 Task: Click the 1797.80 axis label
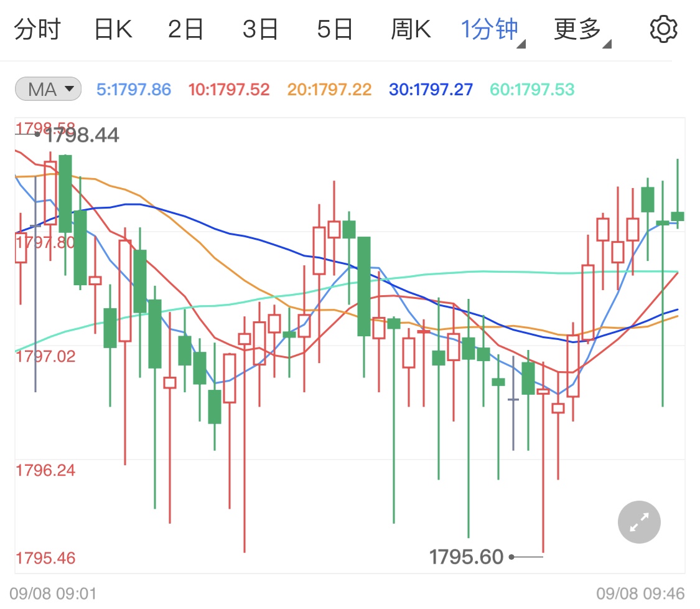45,243
